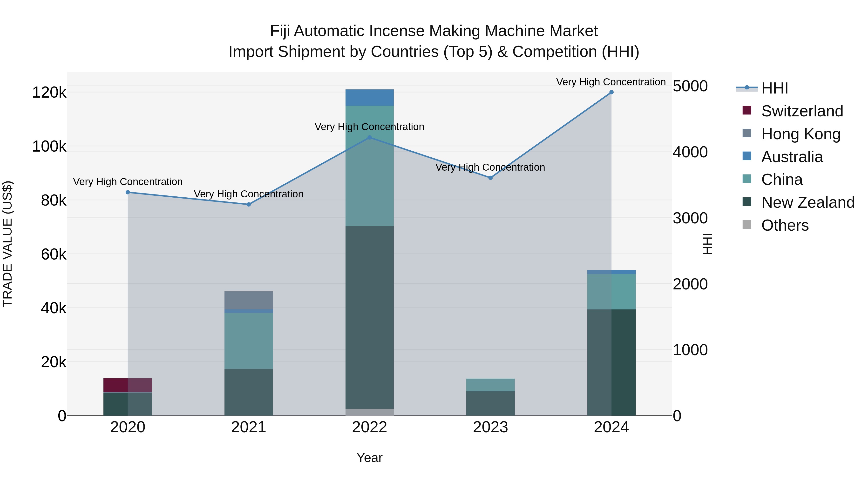Click the 2024 x-axis label

[611, 427]
